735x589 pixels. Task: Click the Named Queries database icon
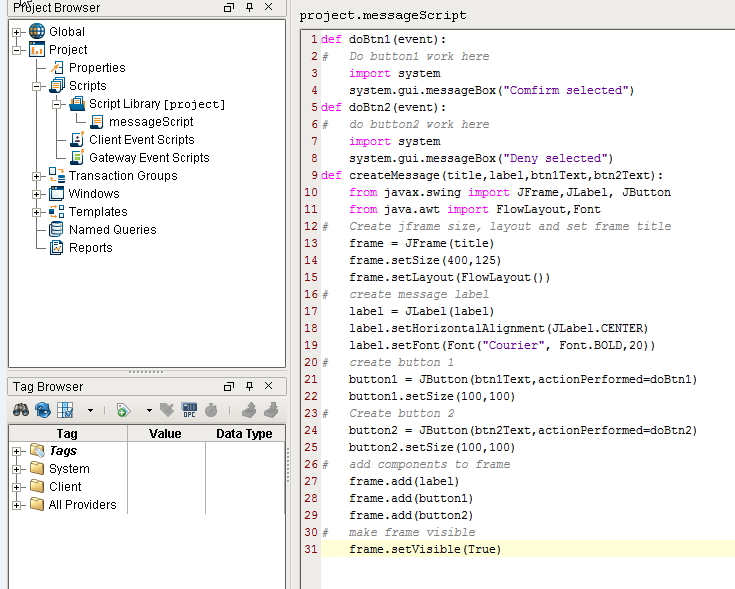click(x=57, y=229)
